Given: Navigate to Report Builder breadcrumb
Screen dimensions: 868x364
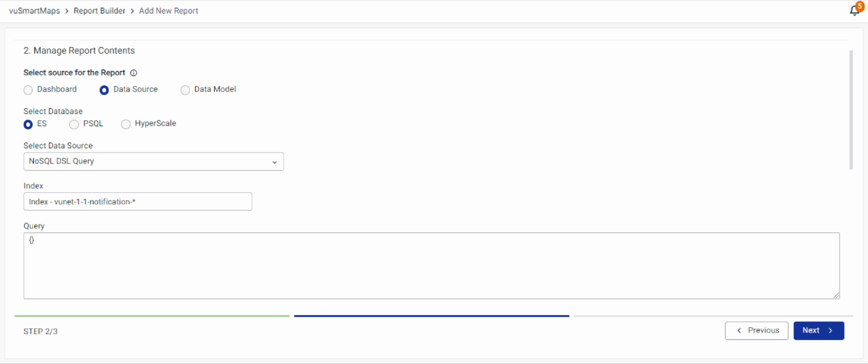Looking at the screenshot, I should coord(99,11).
